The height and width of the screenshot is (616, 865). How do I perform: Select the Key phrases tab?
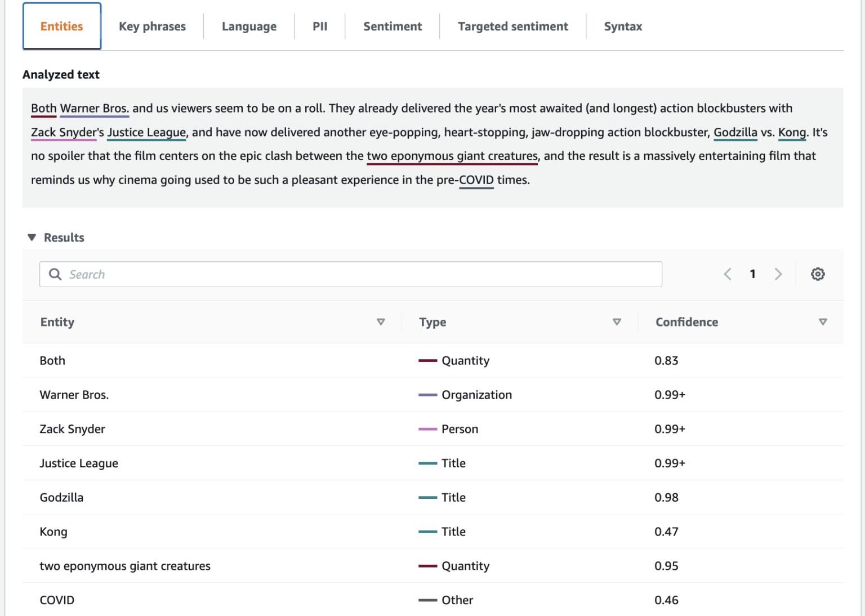pyautogui.click(x=152, y=26)
